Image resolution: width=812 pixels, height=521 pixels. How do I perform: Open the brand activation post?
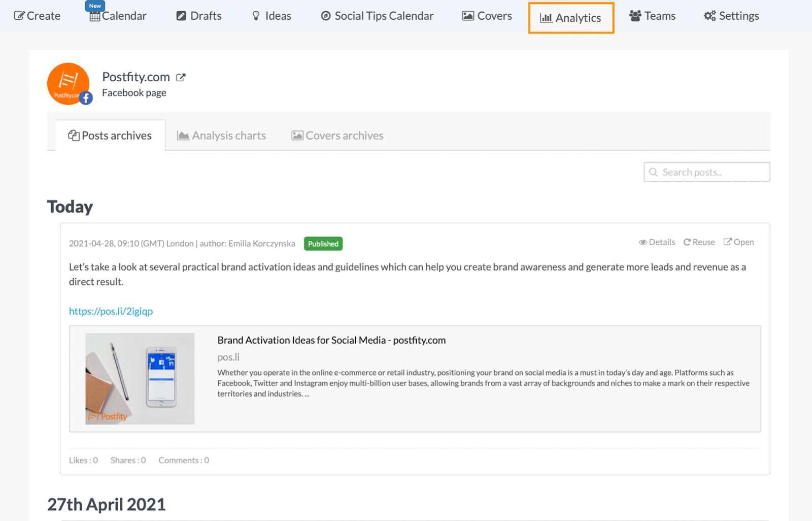739,242
